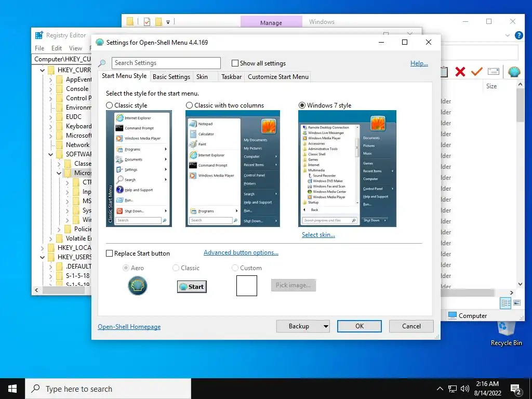Open the Registry Editor View menu

76,48
